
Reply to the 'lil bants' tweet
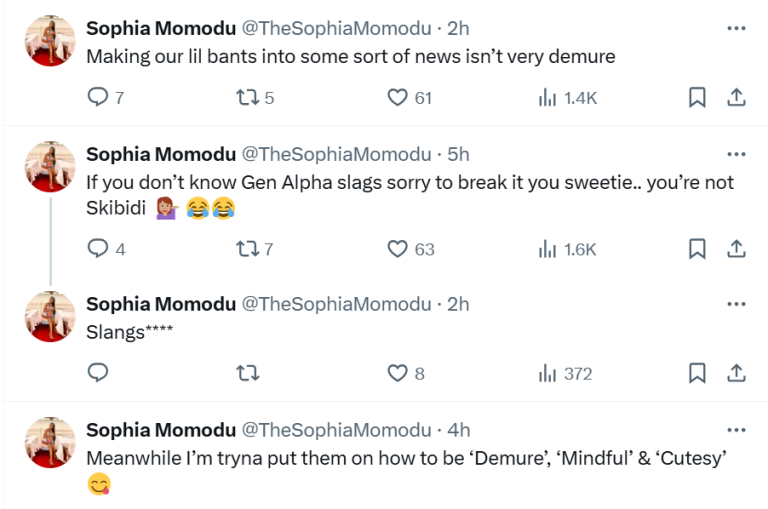[98, 97]
